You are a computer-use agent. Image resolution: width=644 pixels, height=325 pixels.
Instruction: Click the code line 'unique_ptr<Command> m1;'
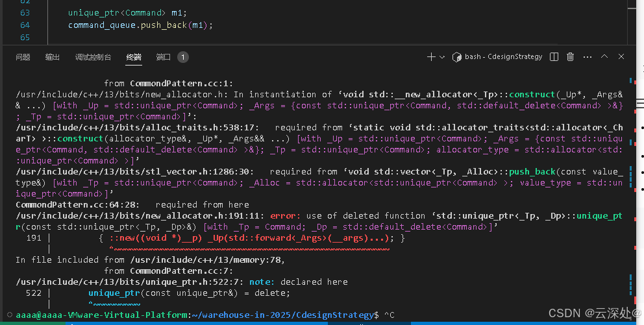coord(127,13)
